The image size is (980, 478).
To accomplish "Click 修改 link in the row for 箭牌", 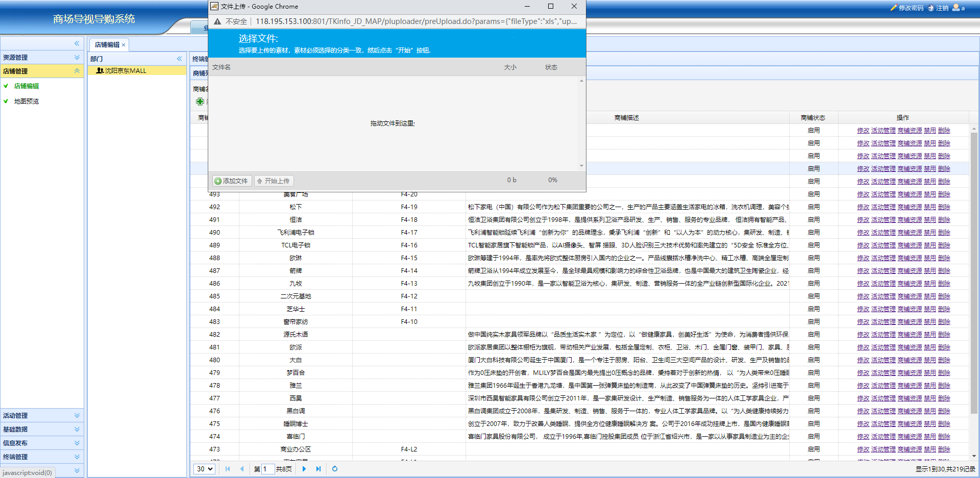I will 863,271.
